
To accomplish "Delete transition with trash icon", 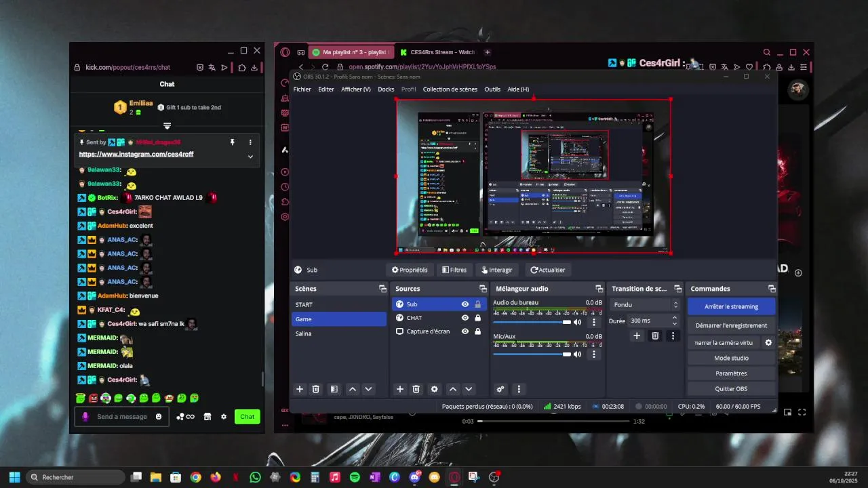I will (655, 335).
